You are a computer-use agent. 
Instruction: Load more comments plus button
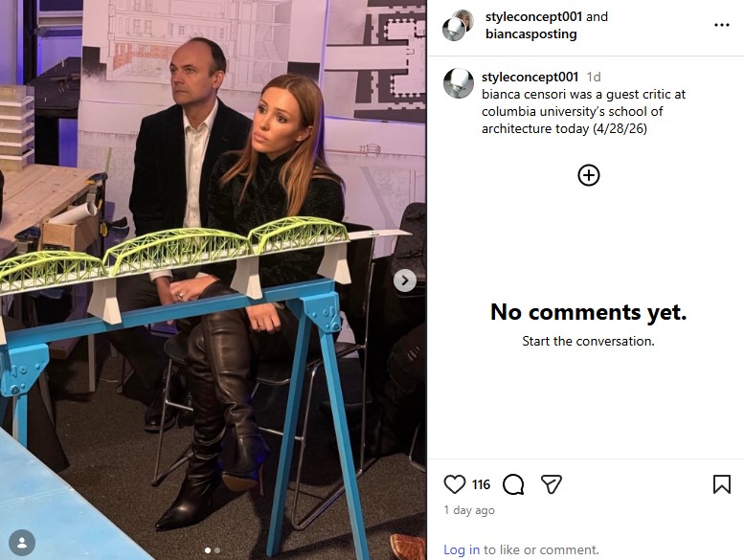coord(588,175)
